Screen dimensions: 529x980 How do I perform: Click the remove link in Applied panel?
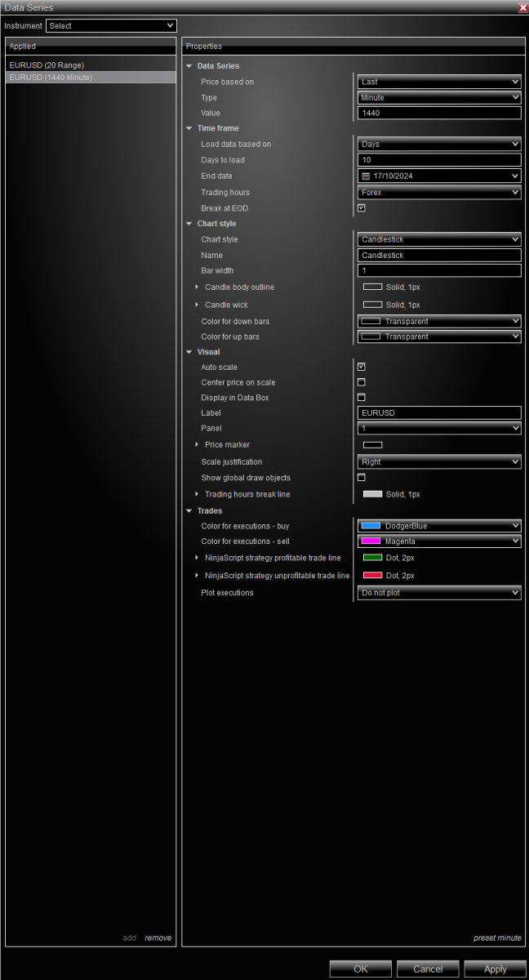(x=158, y=938)
